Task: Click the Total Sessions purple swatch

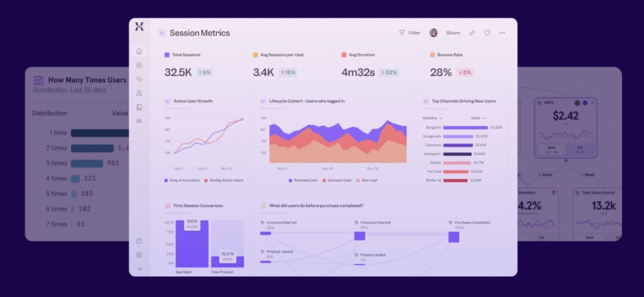Action: (167, 54)
